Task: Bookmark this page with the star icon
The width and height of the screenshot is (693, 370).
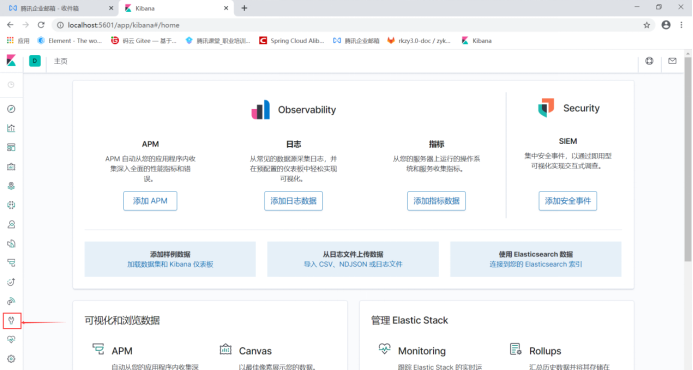Action: (x=647, y=25)
